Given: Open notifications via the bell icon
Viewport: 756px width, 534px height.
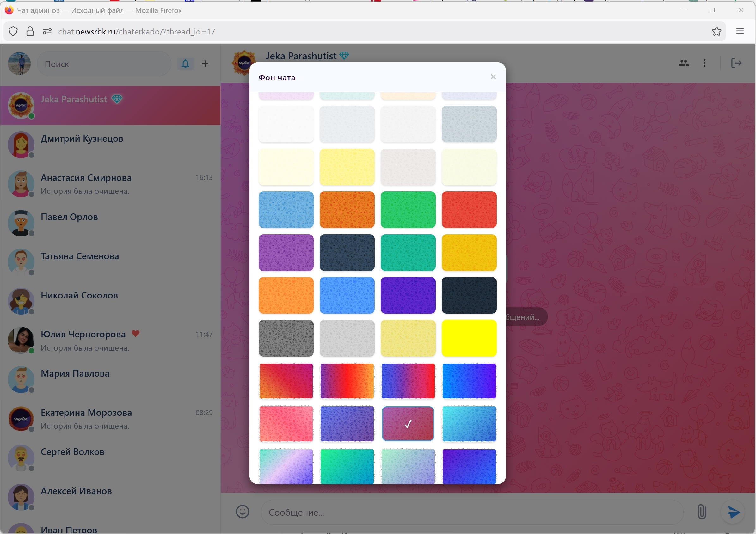Looking at the screenshot, I should [185, 64].
